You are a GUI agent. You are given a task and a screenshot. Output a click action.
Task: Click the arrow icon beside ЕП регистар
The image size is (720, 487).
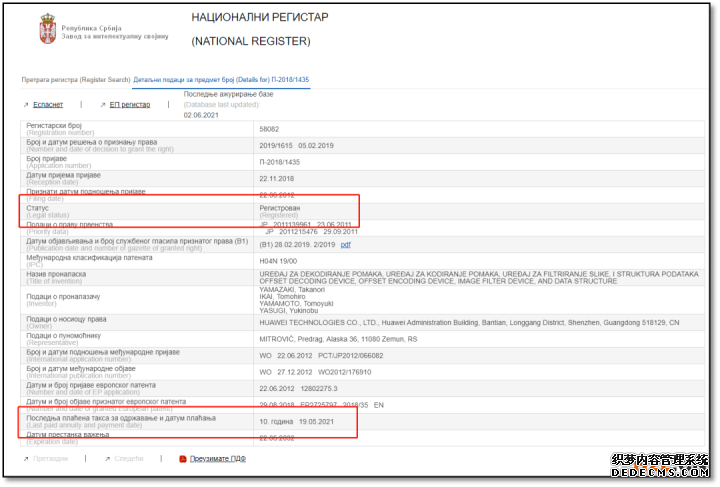[x=101, y=104]
